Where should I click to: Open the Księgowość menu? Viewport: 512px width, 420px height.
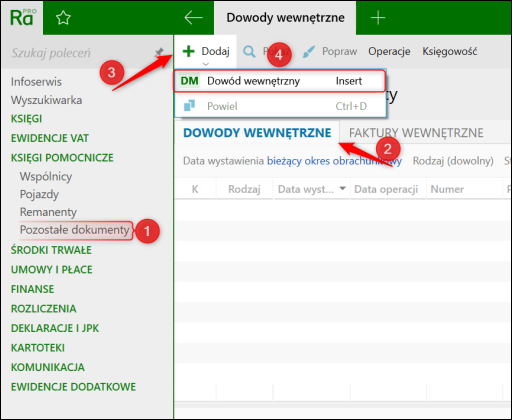450,52
